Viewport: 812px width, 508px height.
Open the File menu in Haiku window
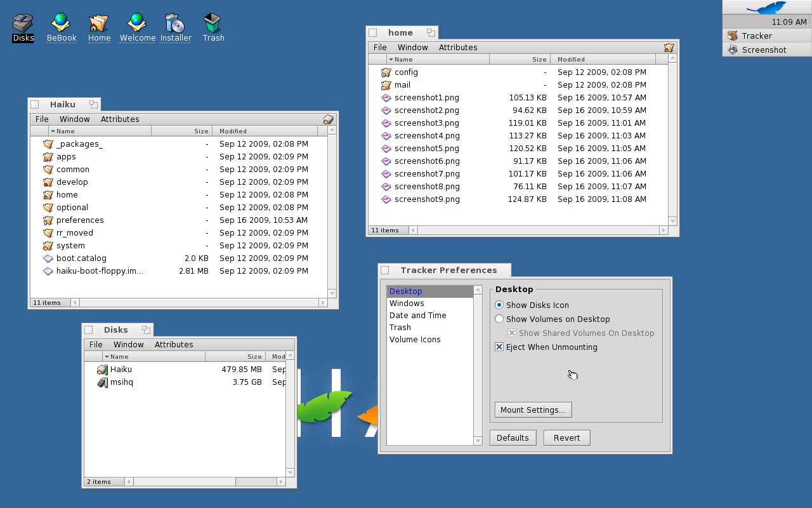point(42,119)
